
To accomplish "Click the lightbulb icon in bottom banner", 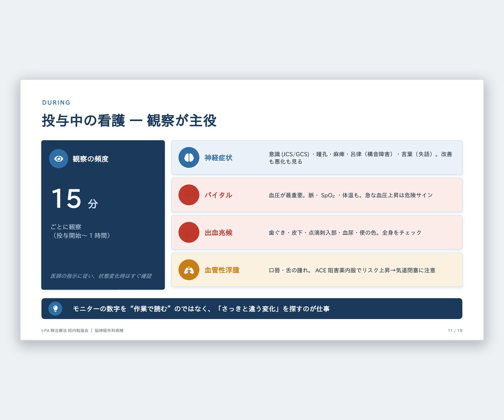I will pos(55,308).
